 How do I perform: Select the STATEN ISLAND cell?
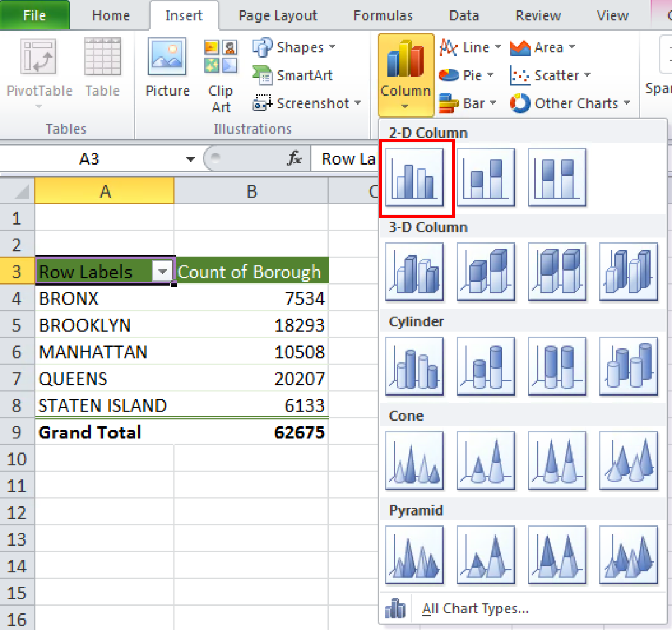point(105,405)
